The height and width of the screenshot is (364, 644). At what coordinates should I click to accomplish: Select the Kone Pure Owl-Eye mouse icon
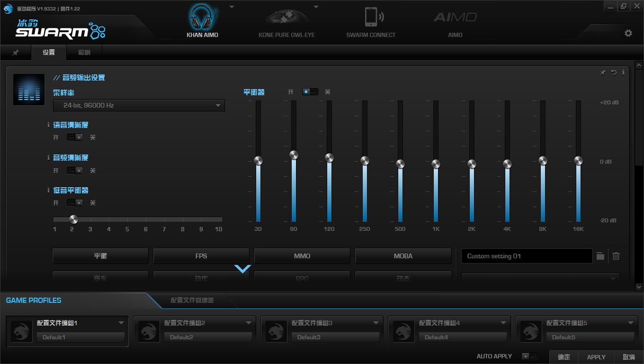286,17
